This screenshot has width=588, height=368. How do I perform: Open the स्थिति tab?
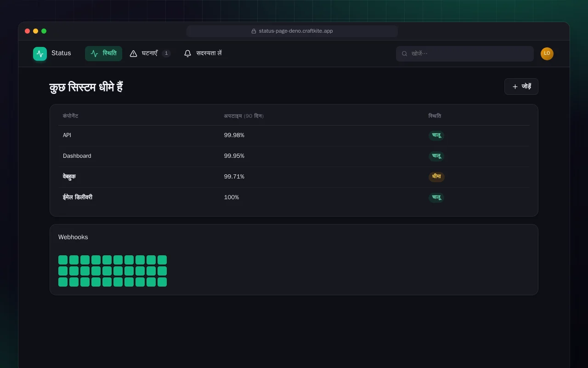[x=103, y=53]
